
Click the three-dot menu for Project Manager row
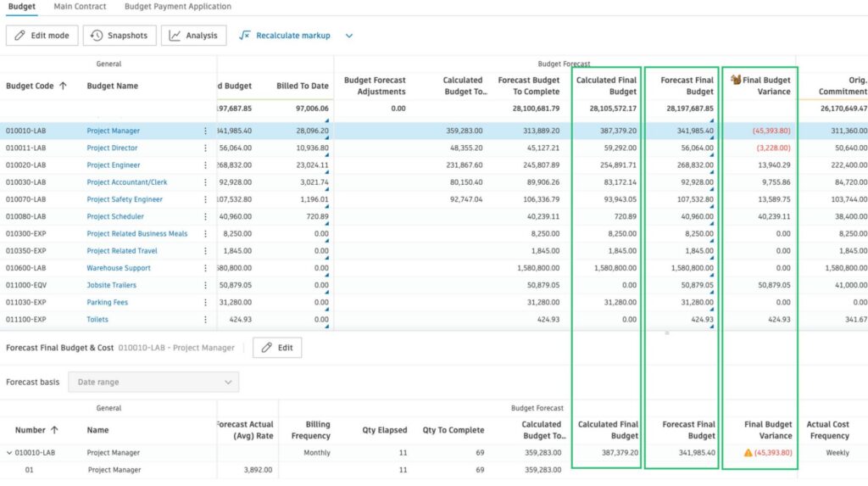[x=205, y=131]
